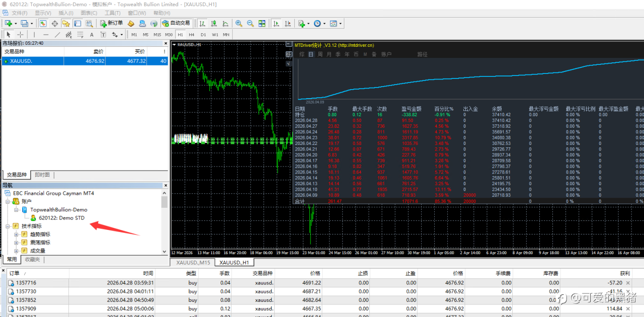Click the 新订单 new order button
The width and height of the screenshot is (644, 317).
(111, 23)
